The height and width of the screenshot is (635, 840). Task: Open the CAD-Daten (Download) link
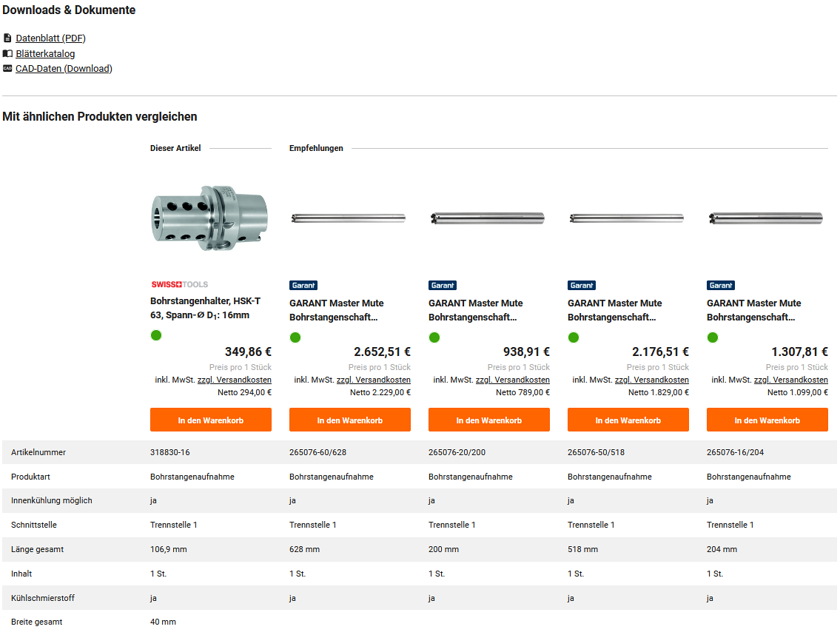coord(64,69)
